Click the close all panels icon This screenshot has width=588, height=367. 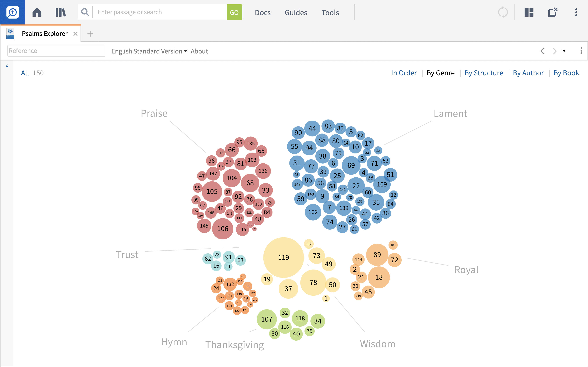pyautogui.click(x=552, y=12)
